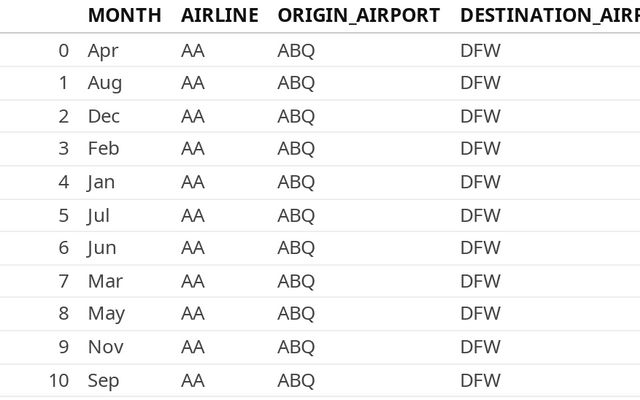Click the partially visible DESTINATION_AIRPORT header
Screen dimensions: 640x400
[x=549, y=15]
